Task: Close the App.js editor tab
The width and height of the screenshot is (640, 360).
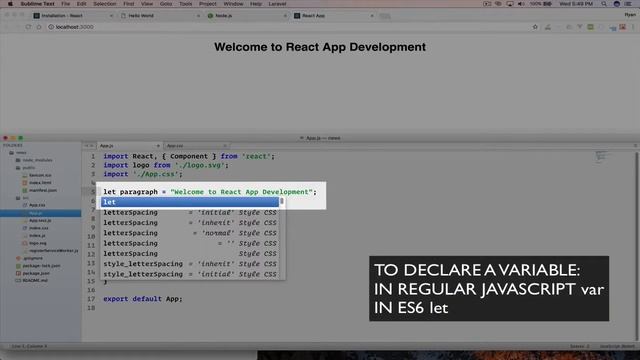Action: tap(158, 146)
